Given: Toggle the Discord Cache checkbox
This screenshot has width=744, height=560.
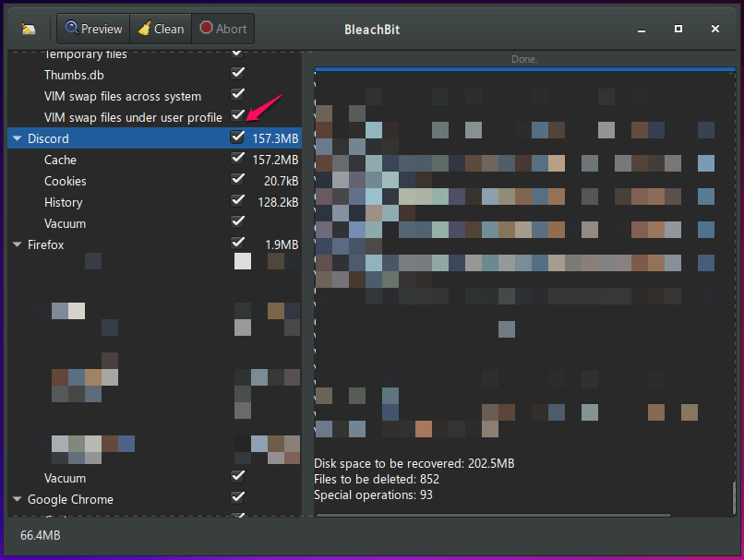Looking at the screenshot, I should [x=238, y=158].
